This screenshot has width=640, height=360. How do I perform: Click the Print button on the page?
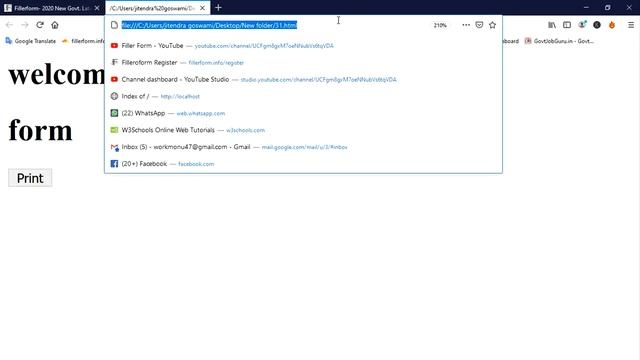(x=30, y=178)
